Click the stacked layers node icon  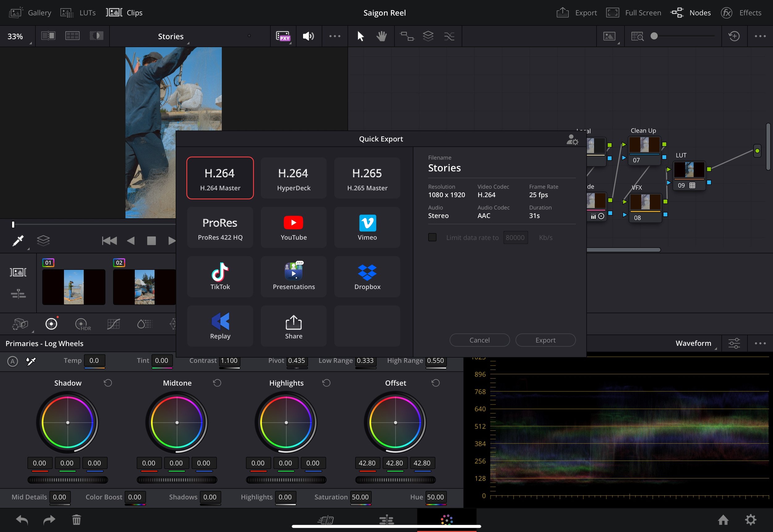(x=428, y=36)
